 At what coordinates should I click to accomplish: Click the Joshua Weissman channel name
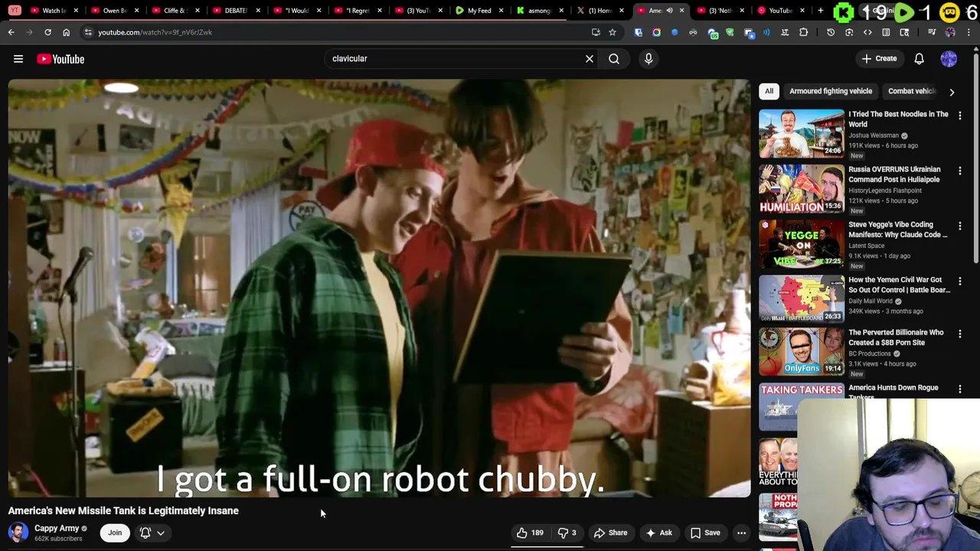(x=874, y=135)
